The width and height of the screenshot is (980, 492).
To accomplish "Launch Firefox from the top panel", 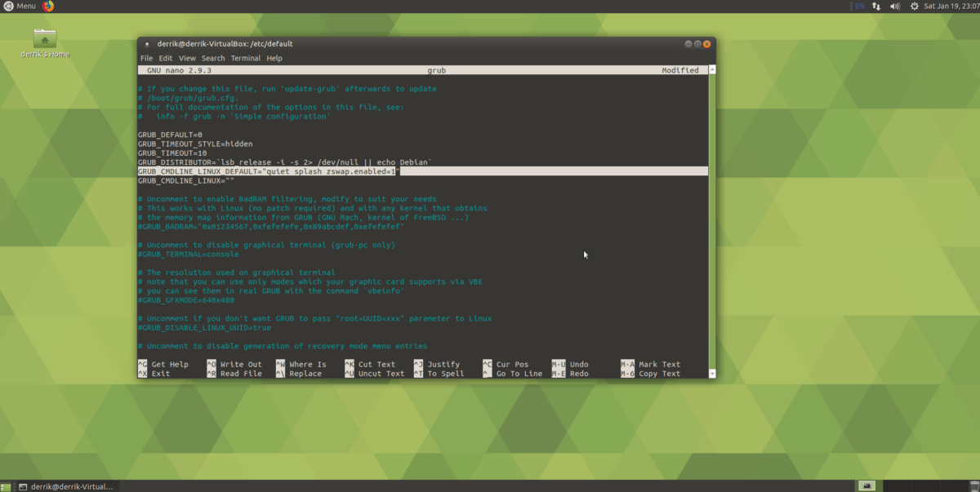I will tap(48, 7).
